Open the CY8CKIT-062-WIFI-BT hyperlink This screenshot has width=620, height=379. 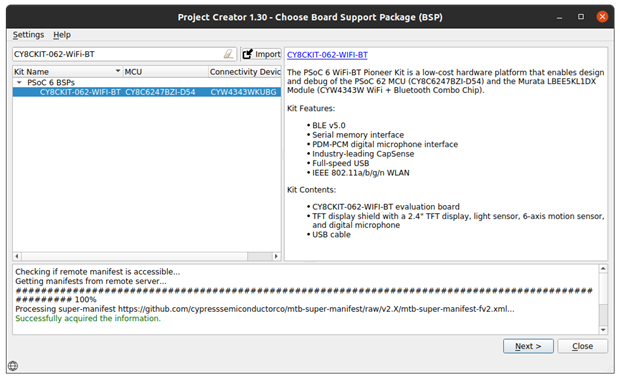click(327, 55)
